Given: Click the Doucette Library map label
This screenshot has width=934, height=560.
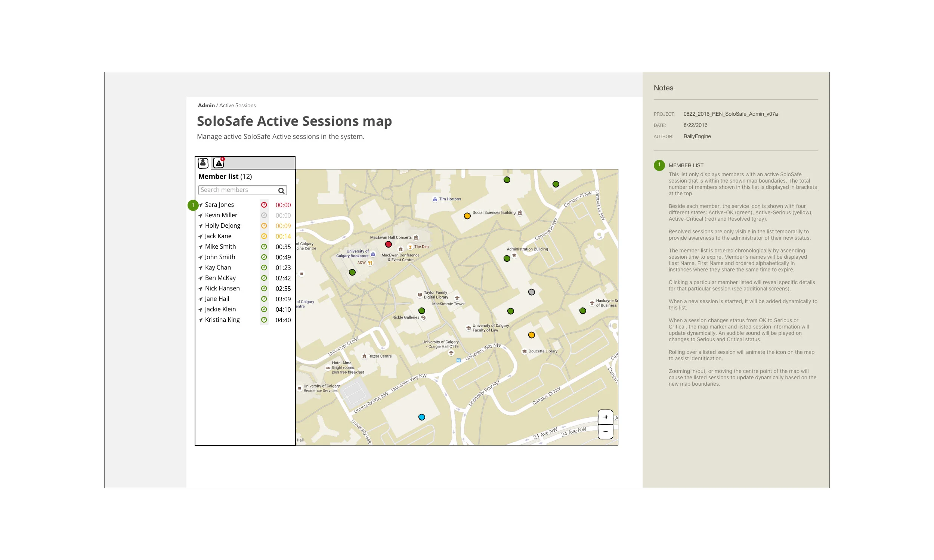Looking at the screenshot, I should 543,351.
